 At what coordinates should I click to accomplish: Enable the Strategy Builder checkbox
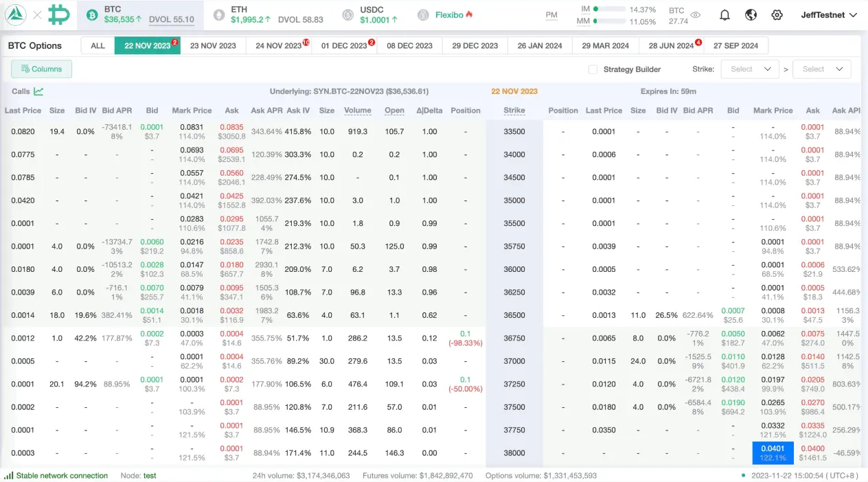tap(593, 69)
